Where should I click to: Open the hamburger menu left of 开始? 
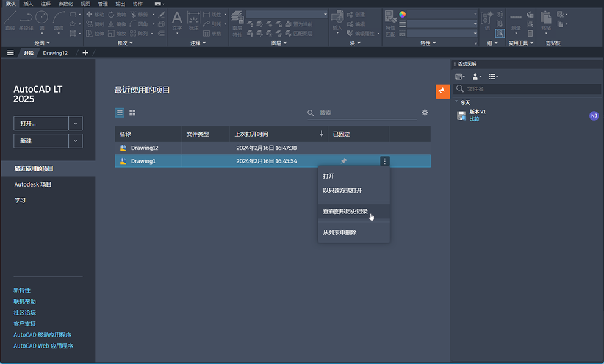[x=10, y=52]
